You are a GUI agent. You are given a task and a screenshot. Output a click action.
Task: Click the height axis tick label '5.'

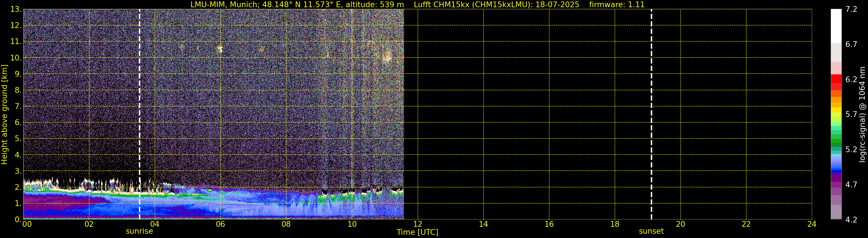pos(18,139)
